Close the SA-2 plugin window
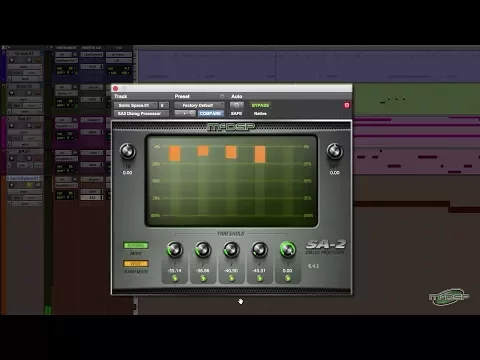 click(x=115, y=88)
